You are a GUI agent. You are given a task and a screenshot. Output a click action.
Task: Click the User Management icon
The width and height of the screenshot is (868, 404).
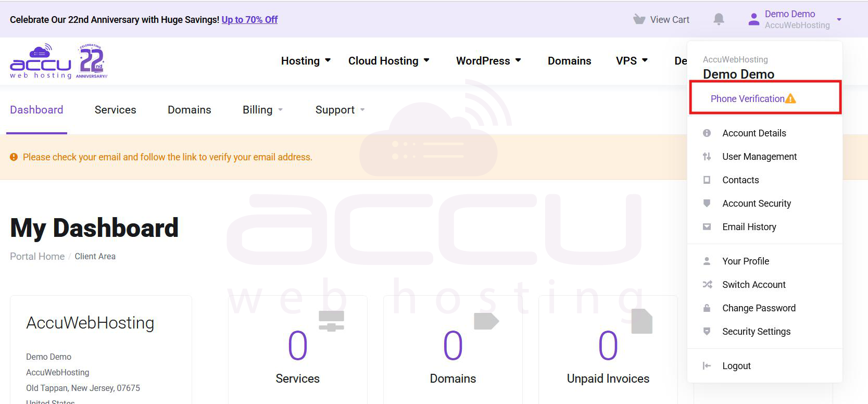pos(707,157)
